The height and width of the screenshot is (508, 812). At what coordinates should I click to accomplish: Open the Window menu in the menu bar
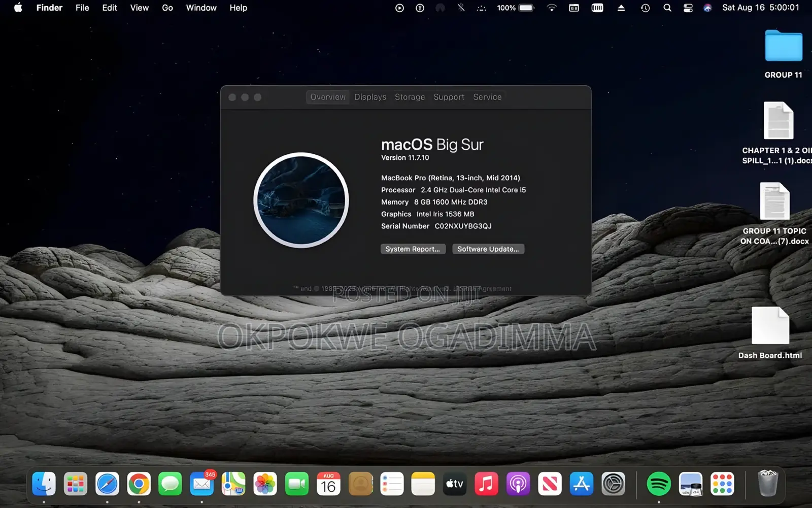pos(201,8)
